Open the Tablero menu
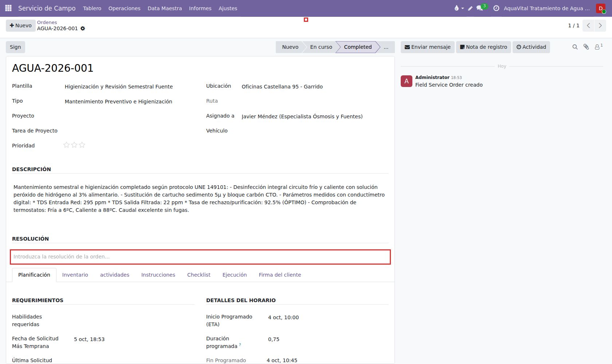Viewport: 612px width, 364px height. (92, 8)
